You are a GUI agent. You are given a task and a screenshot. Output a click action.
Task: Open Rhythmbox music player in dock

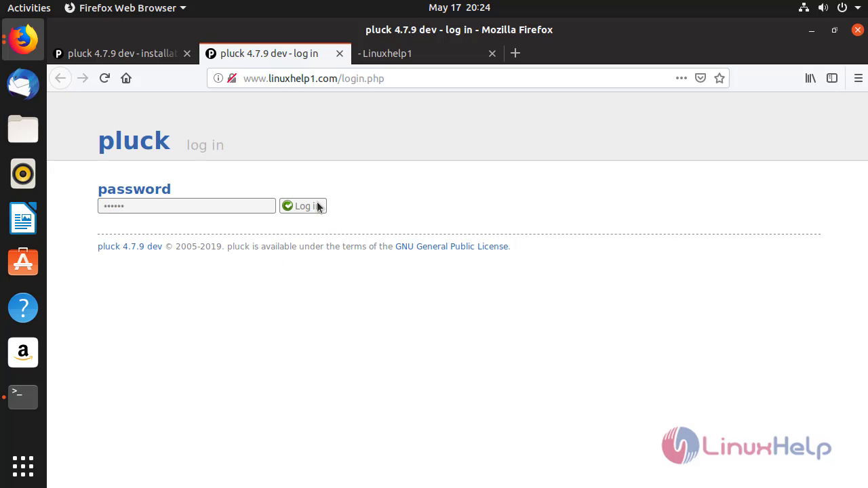[x=23, y=174]
